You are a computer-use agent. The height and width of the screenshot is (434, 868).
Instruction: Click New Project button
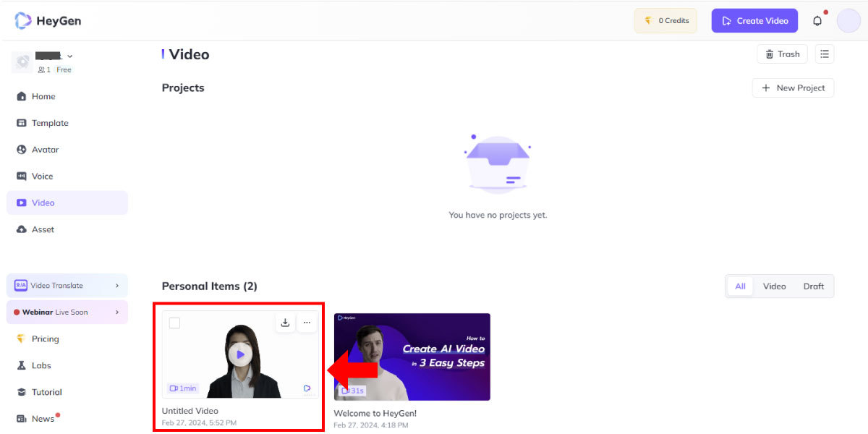click(793, 88)
